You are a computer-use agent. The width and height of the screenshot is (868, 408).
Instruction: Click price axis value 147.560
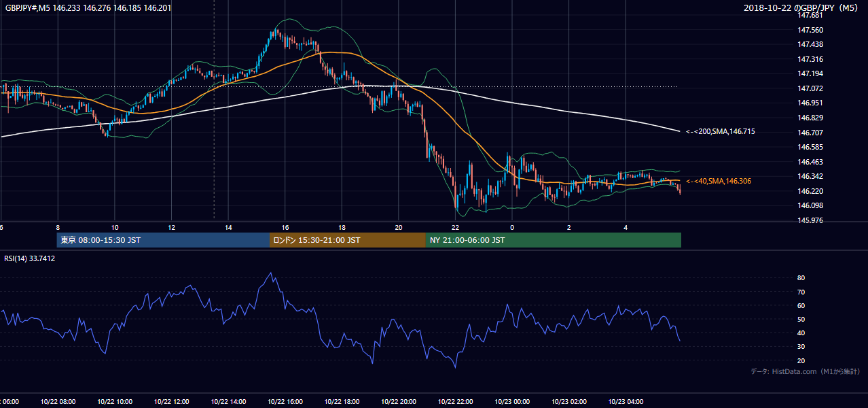click(x=810, y=30)
